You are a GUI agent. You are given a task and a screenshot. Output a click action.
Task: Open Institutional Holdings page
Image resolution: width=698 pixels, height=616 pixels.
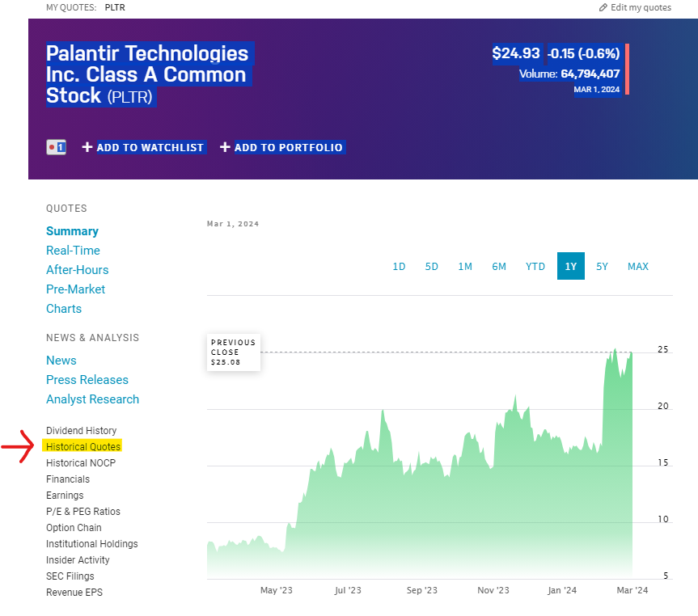point(92,544)
